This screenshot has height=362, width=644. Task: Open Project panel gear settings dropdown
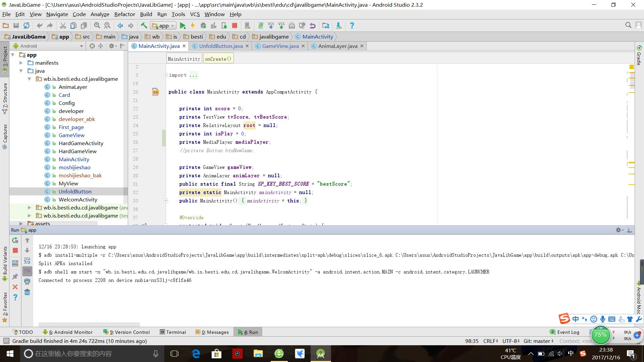pyautogui.click(x=112, y=46)
